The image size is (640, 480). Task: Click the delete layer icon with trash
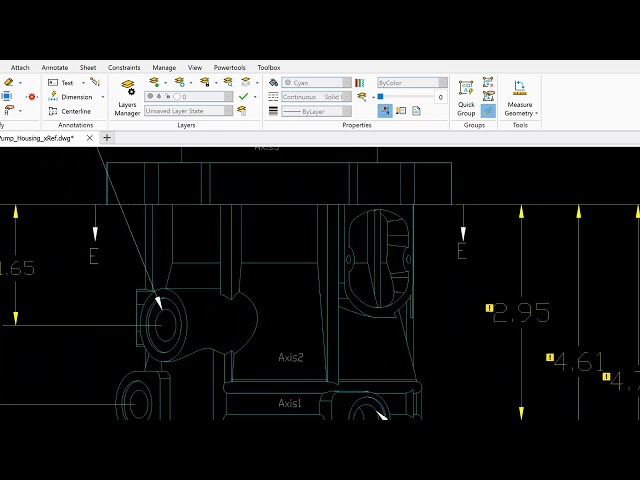point(242,111)
